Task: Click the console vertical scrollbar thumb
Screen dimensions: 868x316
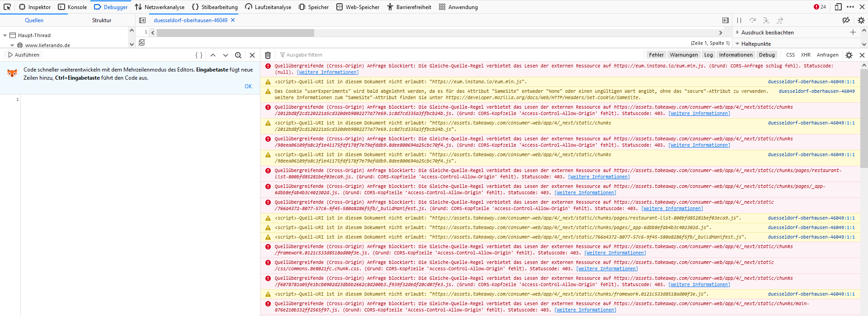Action: pyautogui.click(x=864, y=118)
